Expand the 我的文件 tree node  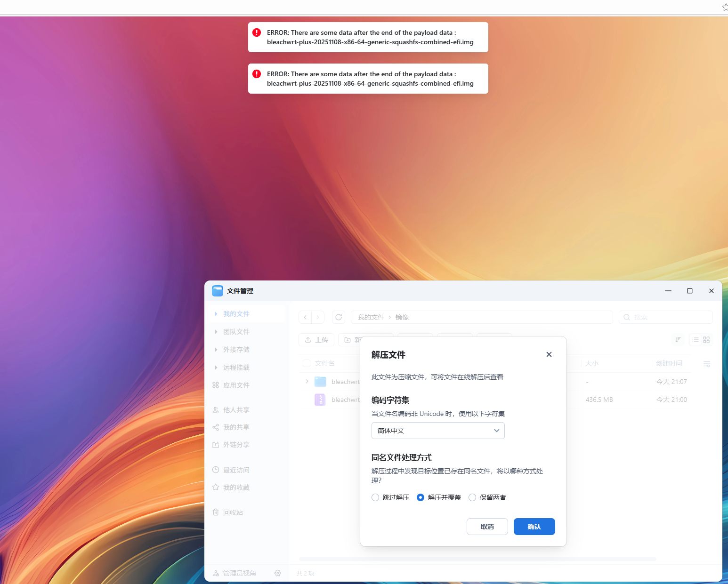coord(216,314)
